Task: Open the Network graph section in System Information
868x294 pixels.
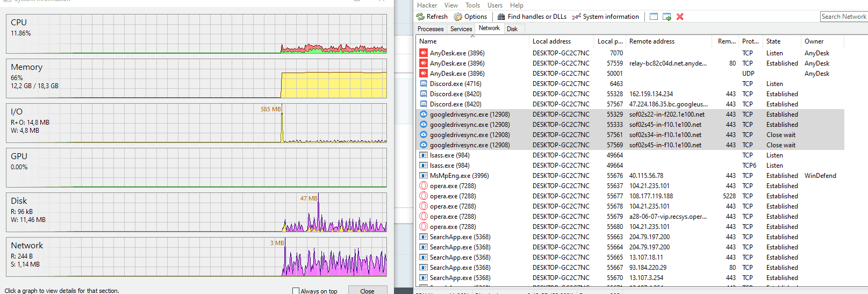Action: 196,257
